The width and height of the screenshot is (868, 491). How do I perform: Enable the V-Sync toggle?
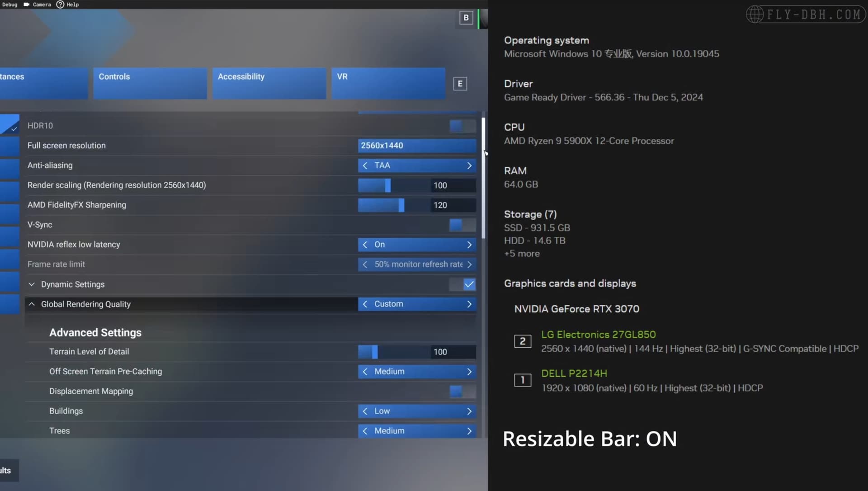[462, 225]
